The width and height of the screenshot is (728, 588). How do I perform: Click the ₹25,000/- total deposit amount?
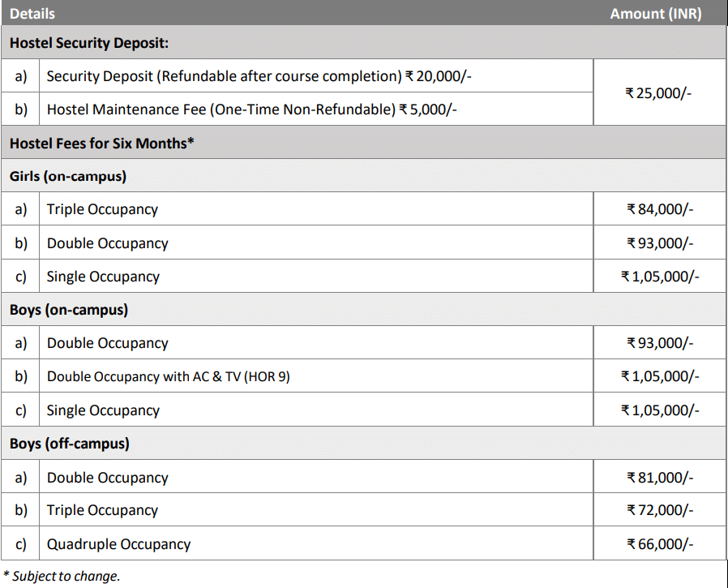click(658, 93)
